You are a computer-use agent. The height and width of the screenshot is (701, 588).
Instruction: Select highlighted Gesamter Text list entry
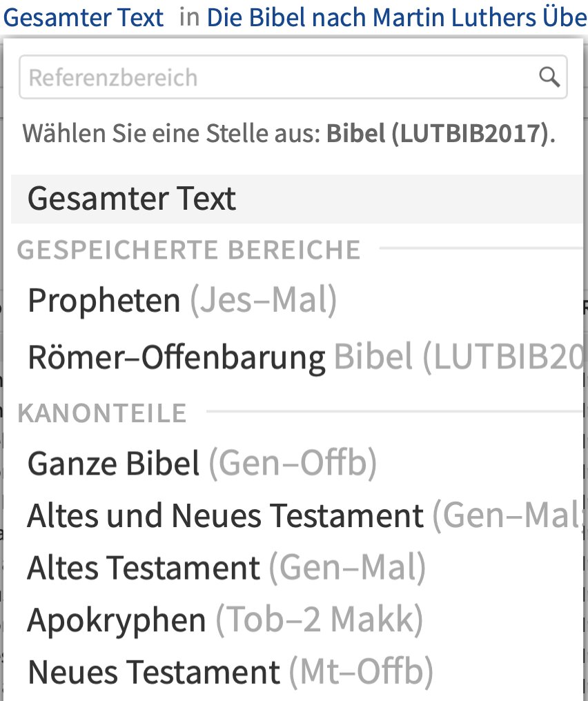tap(297, 199)
